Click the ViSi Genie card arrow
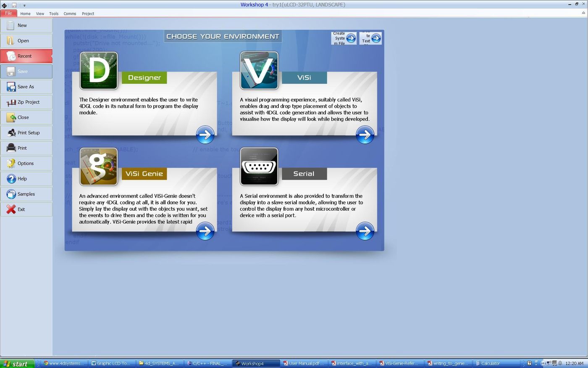The width and height of the screenshot is (588, 368). click(205, 231)
